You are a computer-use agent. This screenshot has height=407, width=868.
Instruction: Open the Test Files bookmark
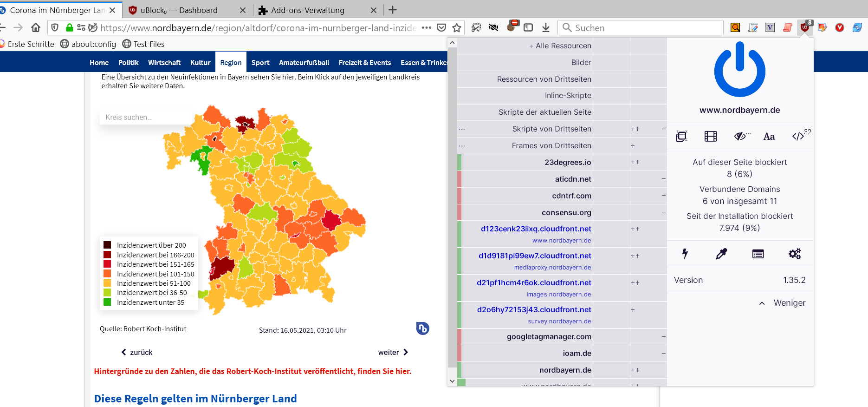[143, 44]
